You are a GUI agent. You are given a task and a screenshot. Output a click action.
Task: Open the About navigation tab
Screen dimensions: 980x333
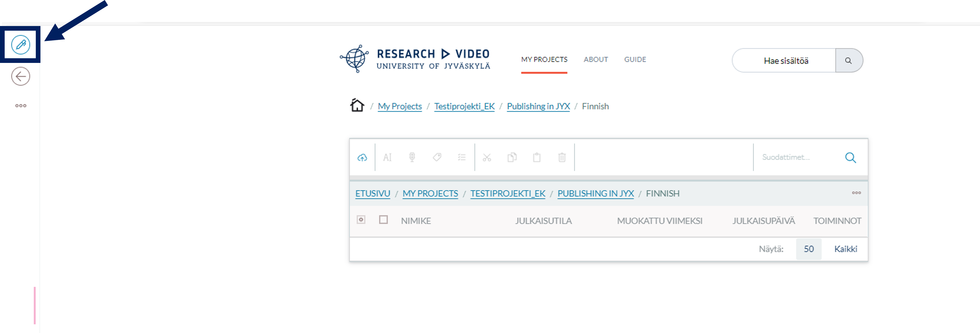pyautogui.click(x=596, y=59)
